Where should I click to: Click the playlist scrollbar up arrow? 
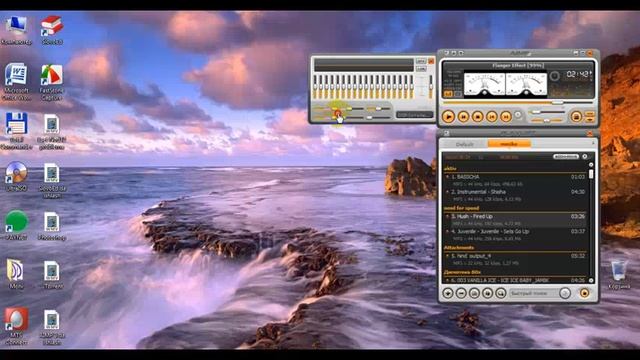click(x=591, y=164)
